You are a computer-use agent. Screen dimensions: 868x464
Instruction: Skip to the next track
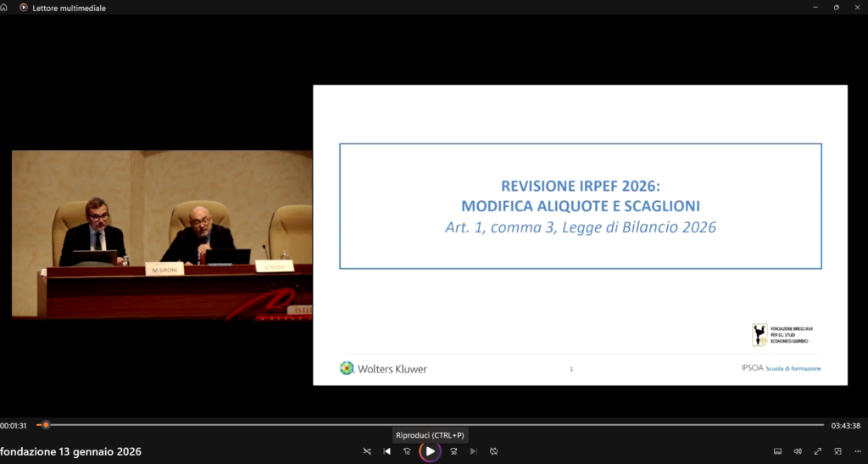[x=474, y=451]
